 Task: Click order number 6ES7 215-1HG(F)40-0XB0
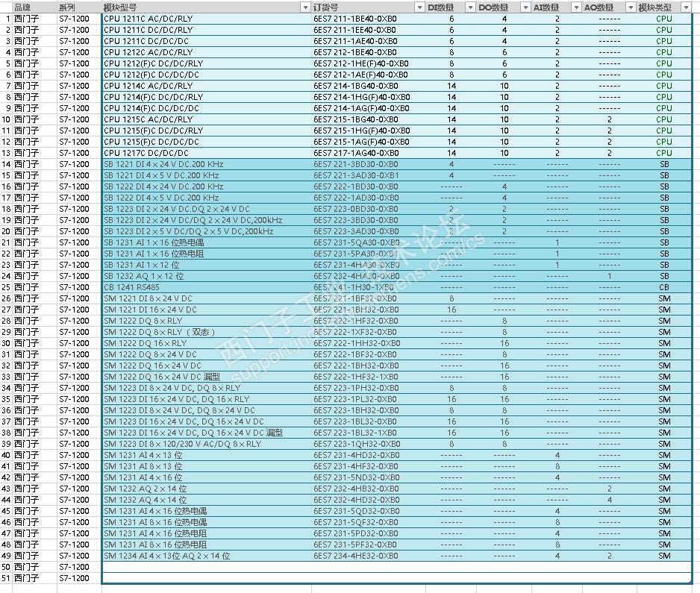pyautogui.click(x=362, y=131)
